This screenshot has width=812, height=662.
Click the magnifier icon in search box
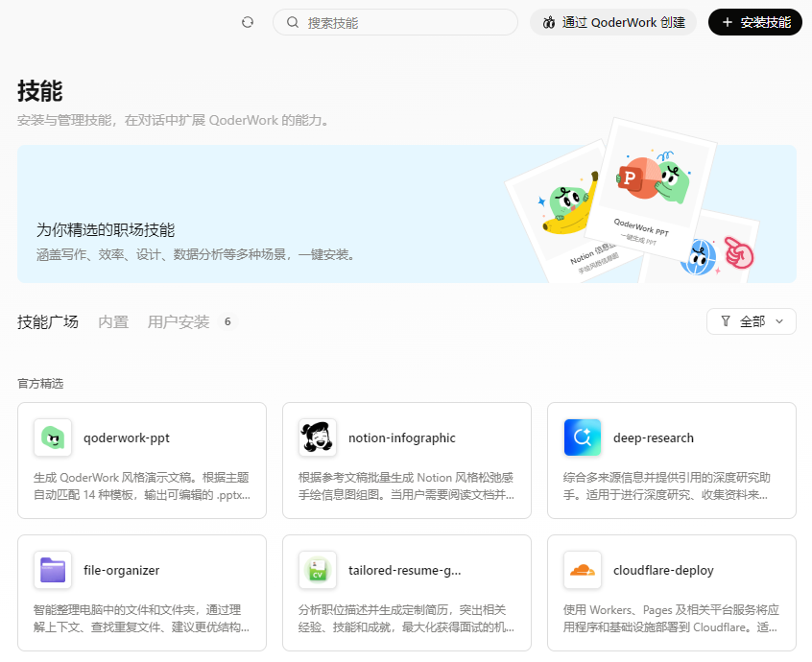293,22
